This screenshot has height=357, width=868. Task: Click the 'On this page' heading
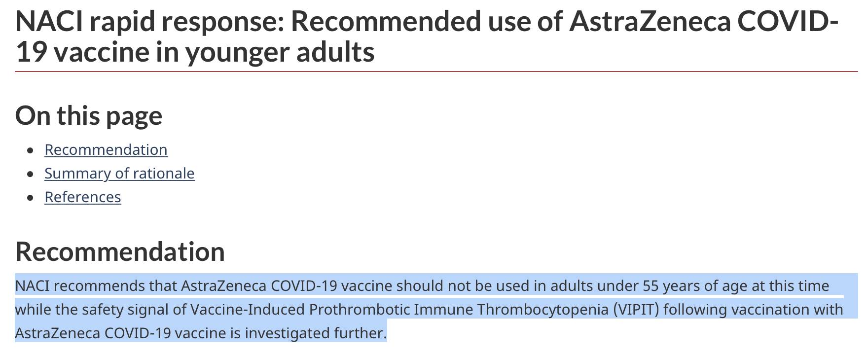point(89,116)
